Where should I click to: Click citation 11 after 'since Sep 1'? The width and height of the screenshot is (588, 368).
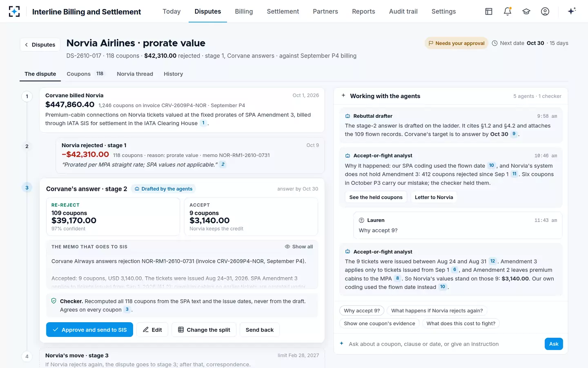514,174
